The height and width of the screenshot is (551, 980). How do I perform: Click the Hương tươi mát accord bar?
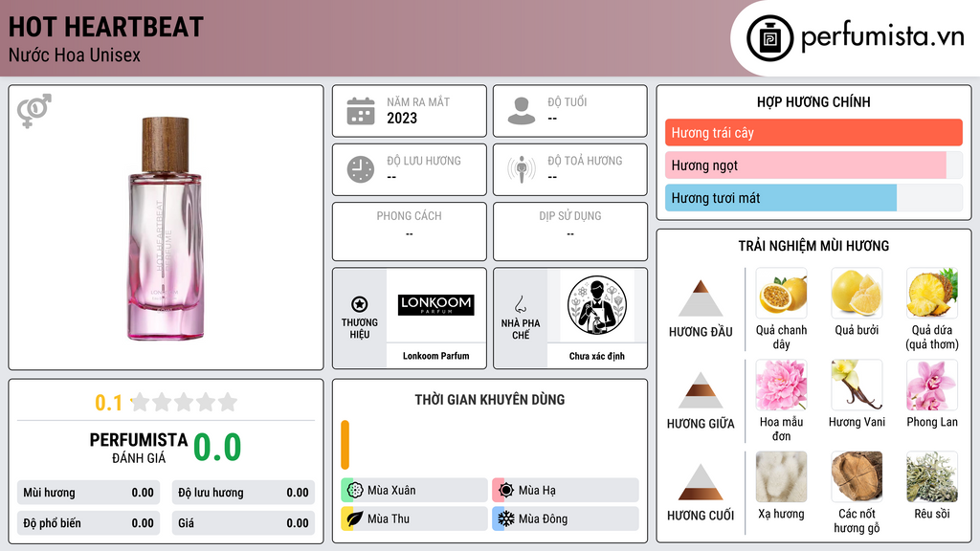click(x=813, y=198)
